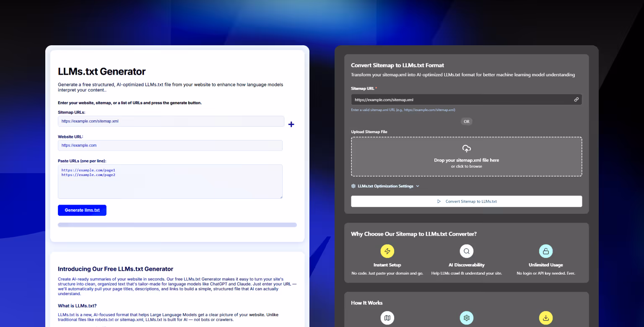Click the yellow download icon under How It Works
644x327 pixels.
(x=545, y=318)
